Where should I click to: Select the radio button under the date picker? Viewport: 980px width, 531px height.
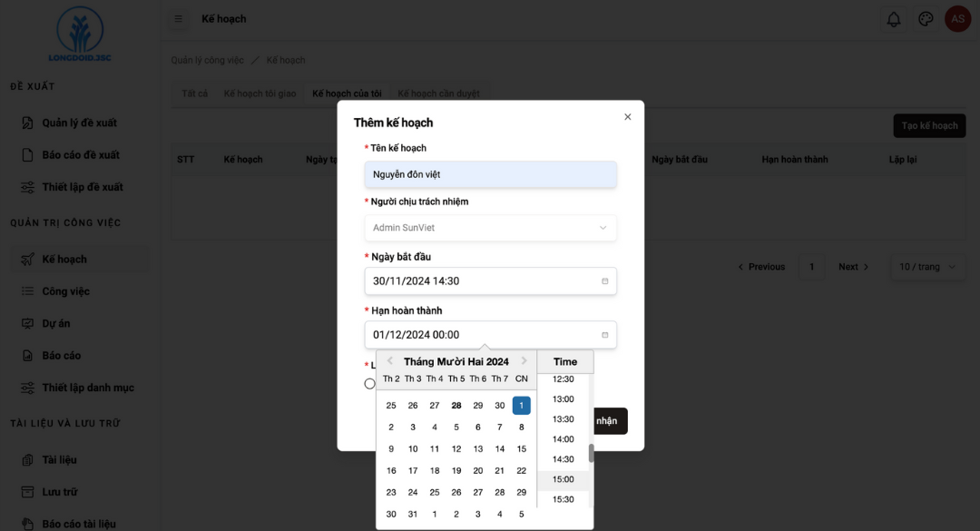pos(369,384)
